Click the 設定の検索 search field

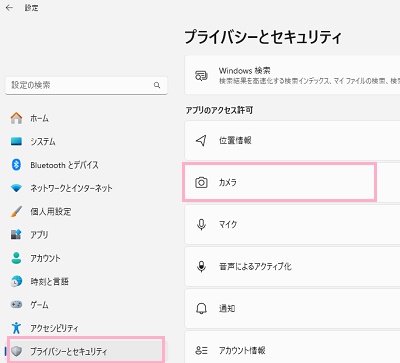click(86, 85)
